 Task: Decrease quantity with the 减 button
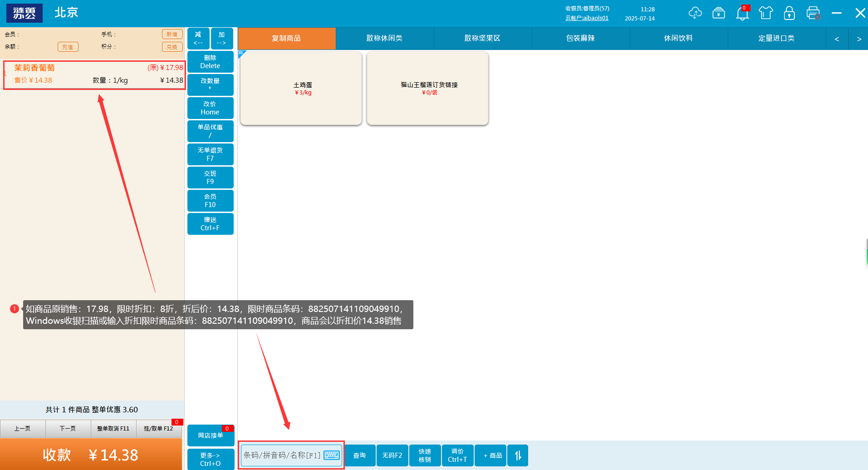(x=198, y=39)
